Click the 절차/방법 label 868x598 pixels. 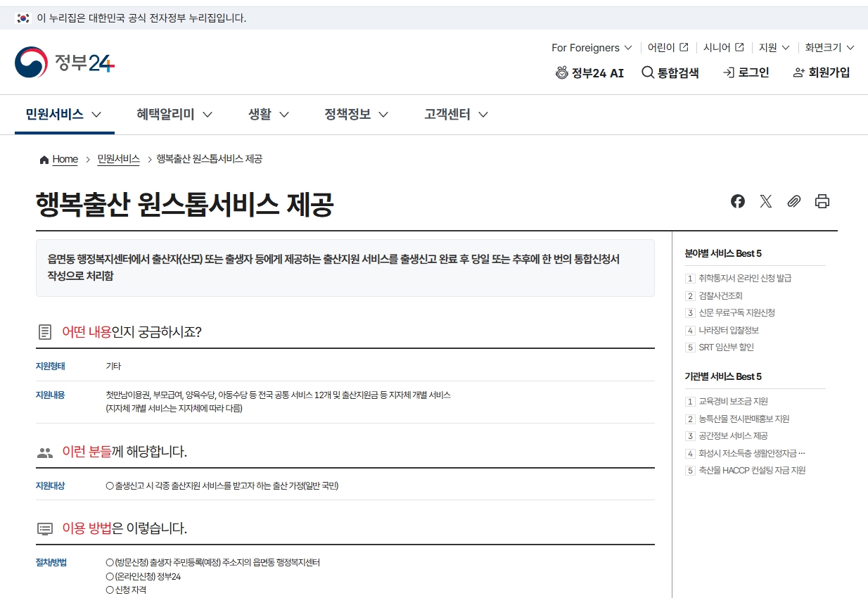[51, 563]
